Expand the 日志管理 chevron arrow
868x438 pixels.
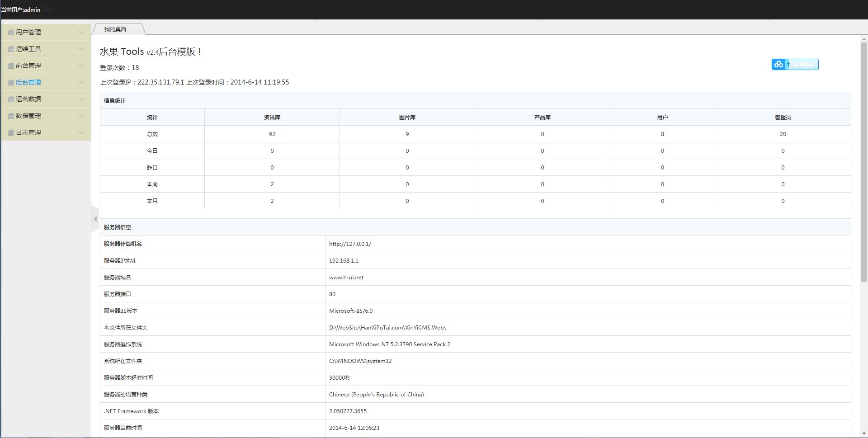[81, 132]
